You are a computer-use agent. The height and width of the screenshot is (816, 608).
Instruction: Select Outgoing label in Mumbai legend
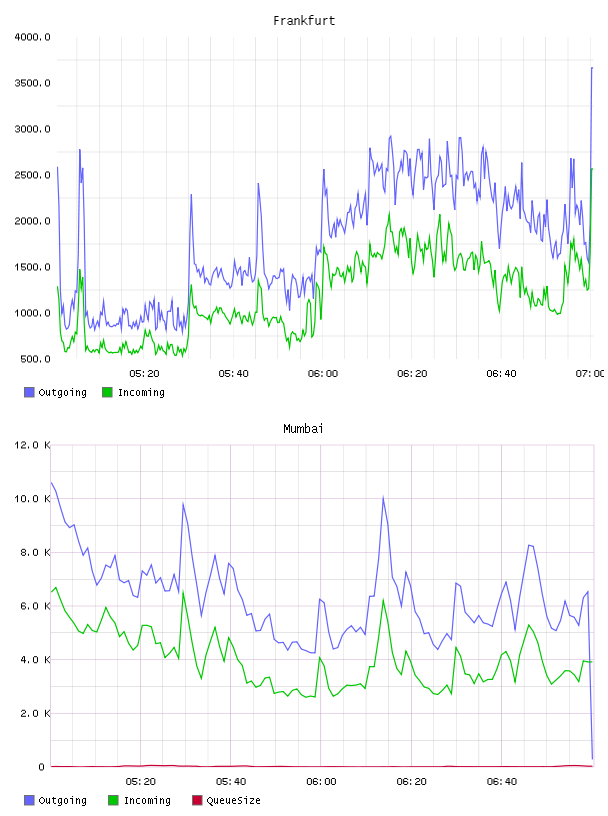click(x=62, y=801)
